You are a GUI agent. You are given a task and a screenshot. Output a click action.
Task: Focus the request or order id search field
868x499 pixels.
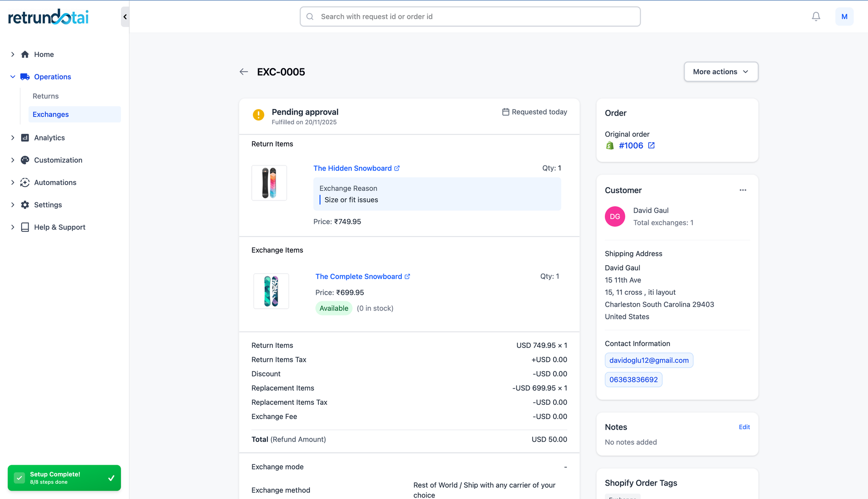click(x=470, y=17)
